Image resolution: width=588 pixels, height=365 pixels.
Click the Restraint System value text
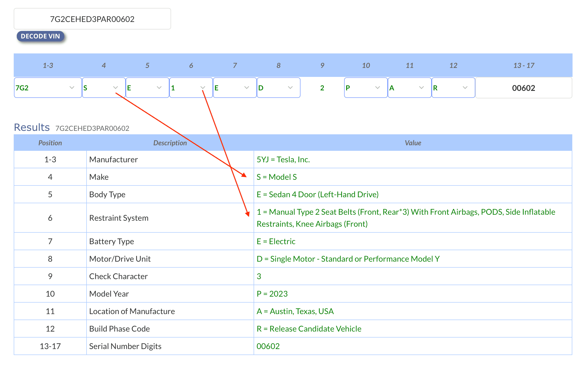406,218
